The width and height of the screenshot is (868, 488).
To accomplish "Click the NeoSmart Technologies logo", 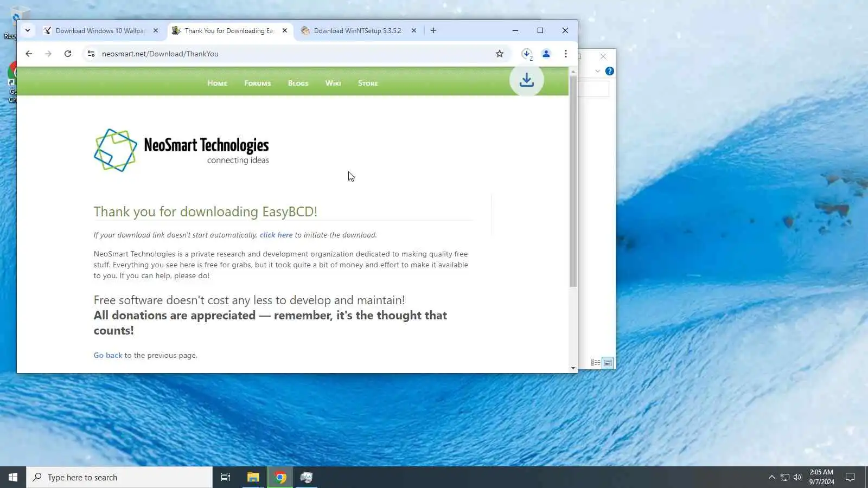I will (181, 150).
